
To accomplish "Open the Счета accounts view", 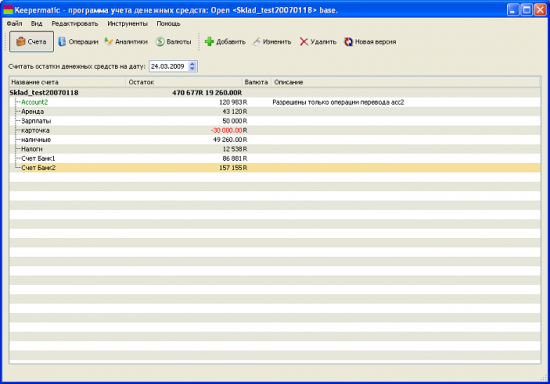I will tap(31, 42).
